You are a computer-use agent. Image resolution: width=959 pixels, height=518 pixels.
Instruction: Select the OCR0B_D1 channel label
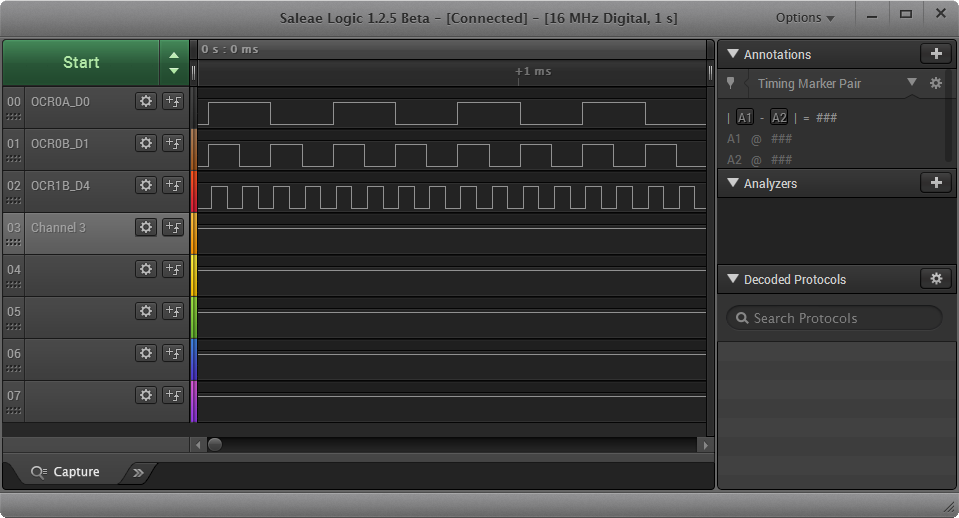pyautogui.click(x=60, y=144)
